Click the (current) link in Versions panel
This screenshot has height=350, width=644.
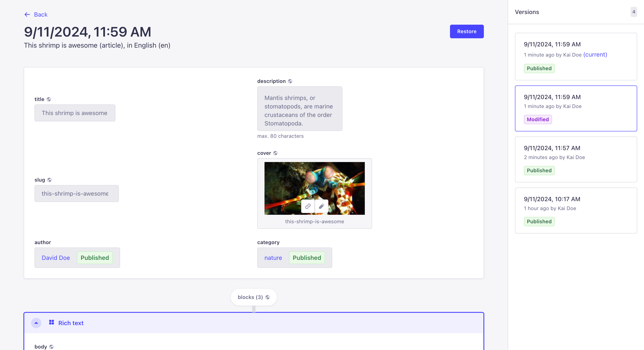tap(595, 55)
